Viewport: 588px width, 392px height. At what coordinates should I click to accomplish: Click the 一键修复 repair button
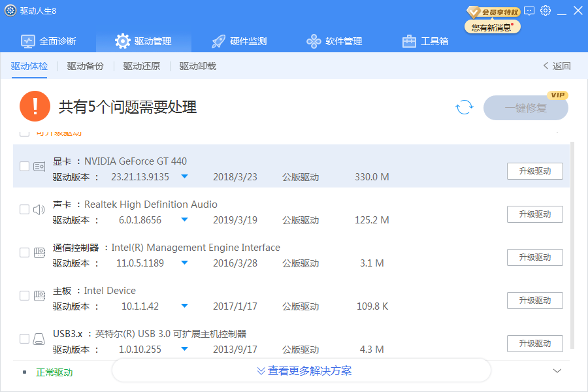(525, 106)
